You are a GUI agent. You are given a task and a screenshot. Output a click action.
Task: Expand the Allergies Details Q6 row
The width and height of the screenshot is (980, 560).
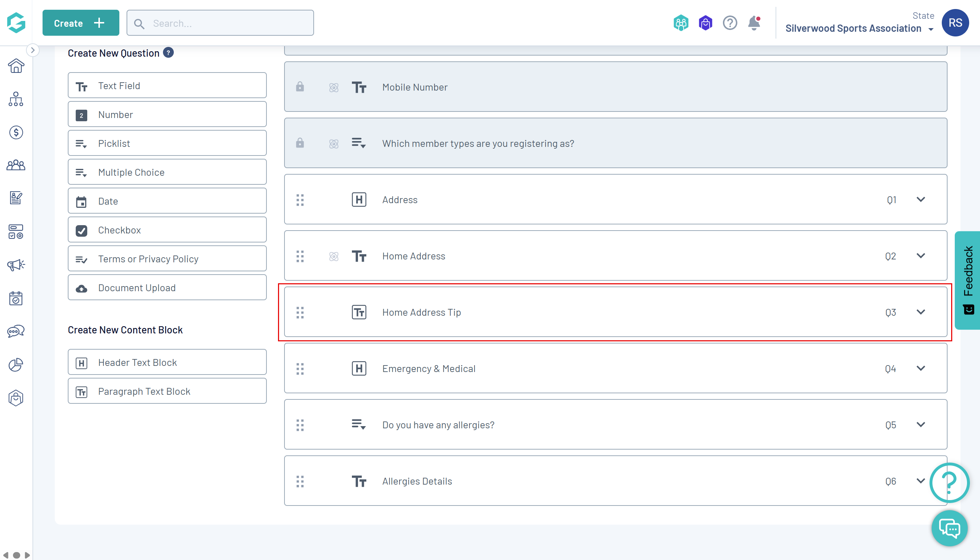(921, 481)
